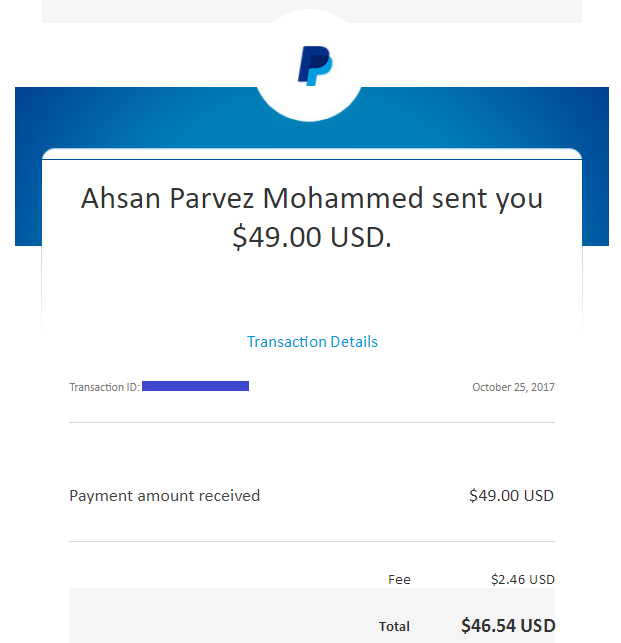
Task: Click the PayPal logo icon
Action: (x=313, y=66)
